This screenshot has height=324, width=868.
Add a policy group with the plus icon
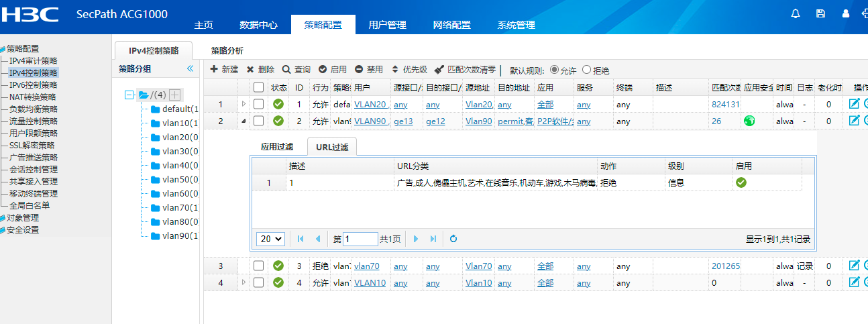[174, 95]
